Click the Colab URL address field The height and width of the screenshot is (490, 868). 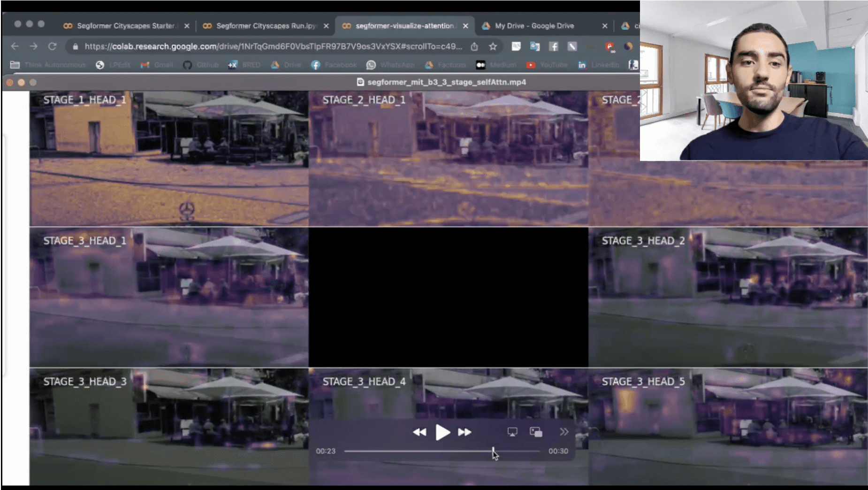coord(272,46)
